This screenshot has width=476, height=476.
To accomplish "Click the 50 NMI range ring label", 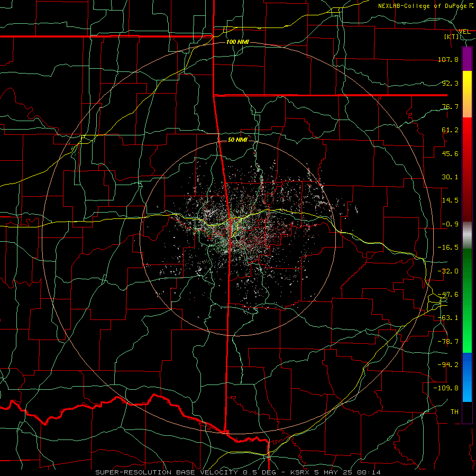I will 237,140.
